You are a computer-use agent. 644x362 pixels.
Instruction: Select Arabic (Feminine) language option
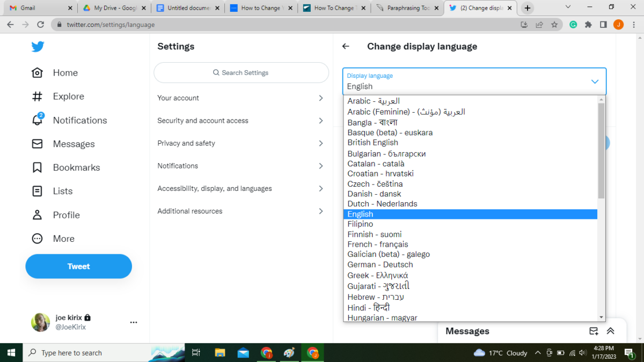tap(470, 112)
